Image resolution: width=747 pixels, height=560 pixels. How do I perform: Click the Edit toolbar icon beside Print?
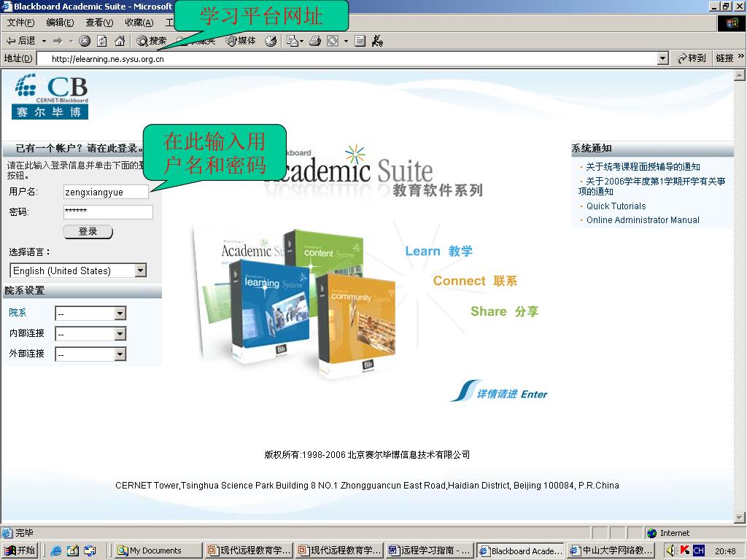333,41
